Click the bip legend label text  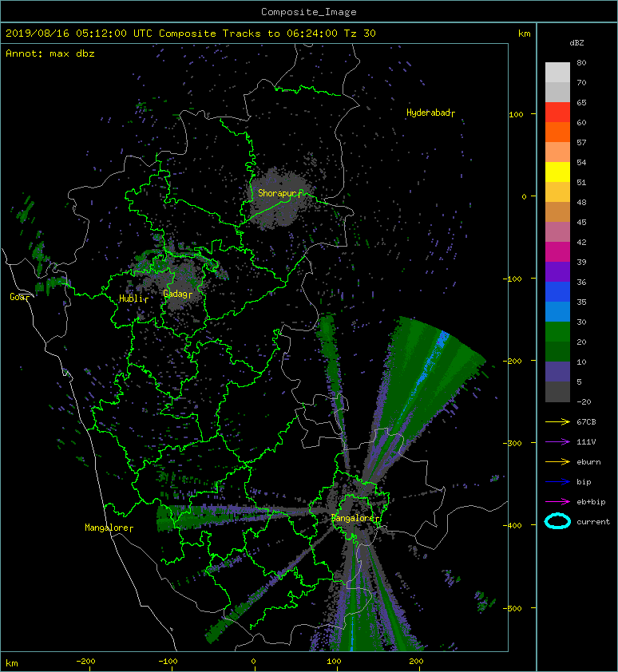[584, 482]
